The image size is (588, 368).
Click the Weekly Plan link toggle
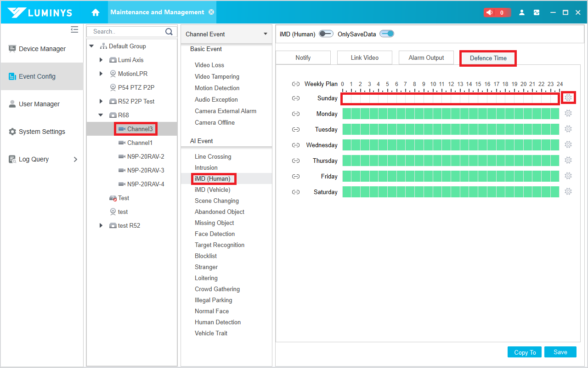coord(296,84)
